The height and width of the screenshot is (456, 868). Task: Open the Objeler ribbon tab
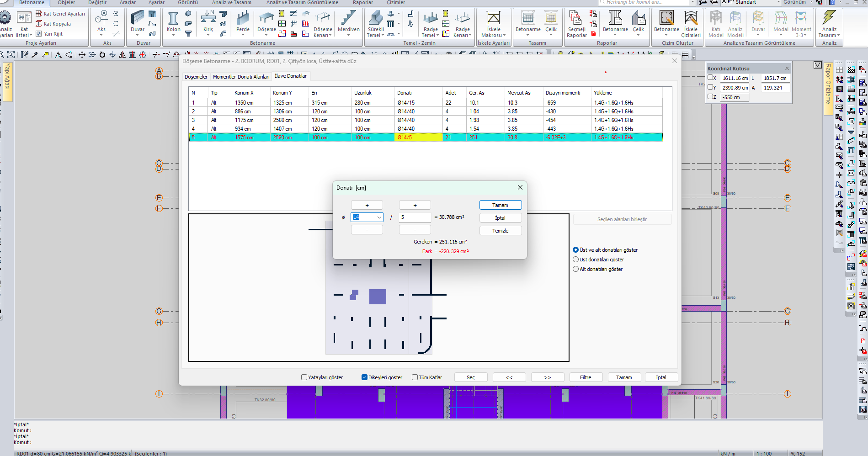point(66,3)
